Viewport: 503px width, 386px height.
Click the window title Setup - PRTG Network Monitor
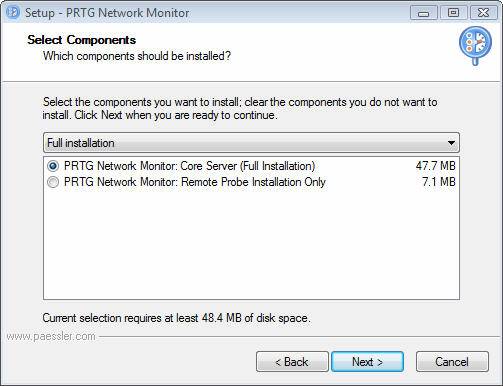pos(107,13)
